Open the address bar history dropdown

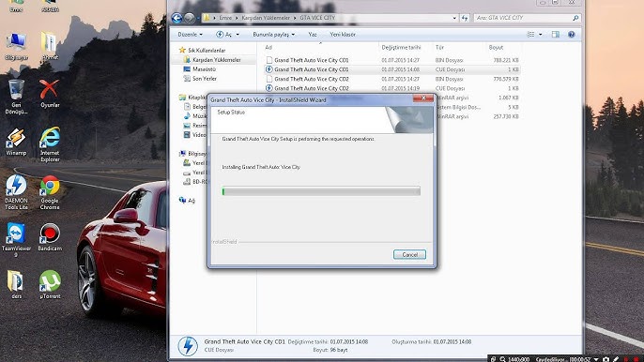pyautogui.click(x=454, y=18)
